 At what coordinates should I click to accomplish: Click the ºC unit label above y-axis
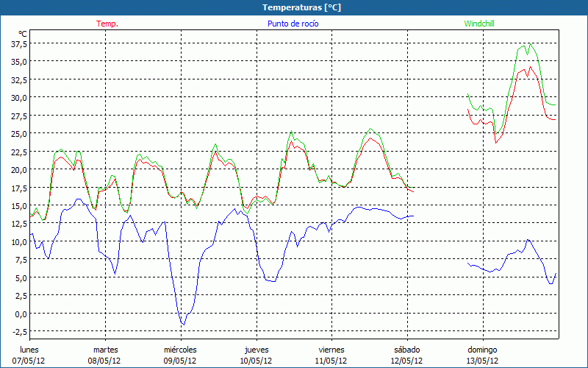[x=23, y=34]
